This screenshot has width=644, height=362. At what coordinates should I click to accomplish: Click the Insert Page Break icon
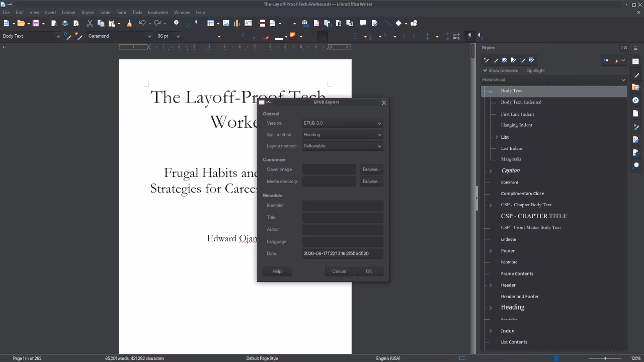pyautogui.click(x=262, y=23)
